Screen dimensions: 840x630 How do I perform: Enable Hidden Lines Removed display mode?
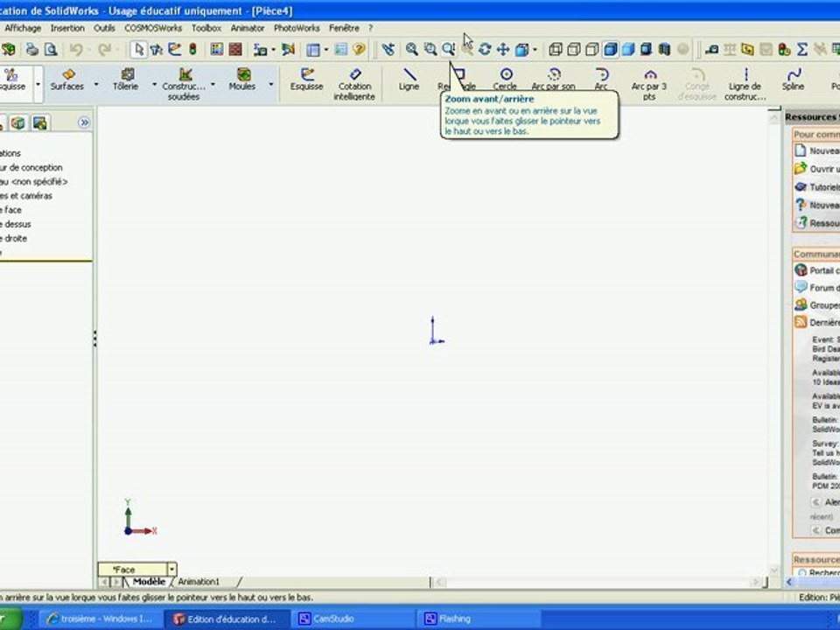pyautogui.click(x=592, y=50)
